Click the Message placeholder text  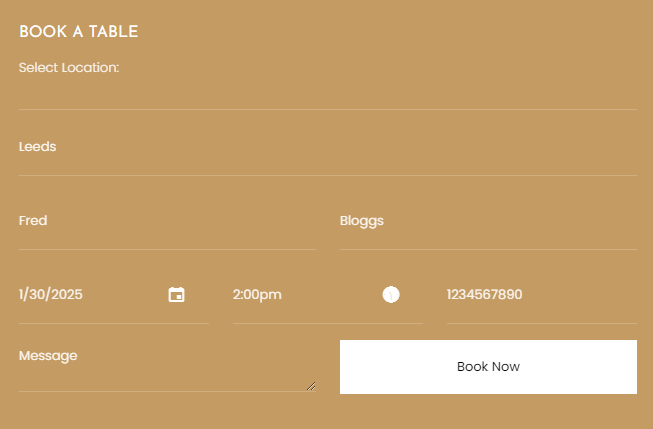click(48, 356)
